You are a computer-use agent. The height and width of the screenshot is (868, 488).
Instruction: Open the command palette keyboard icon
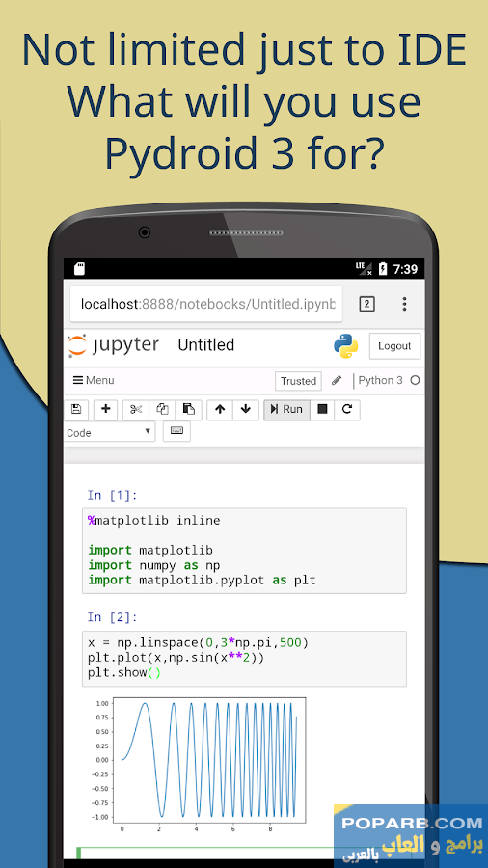[176, 431]
